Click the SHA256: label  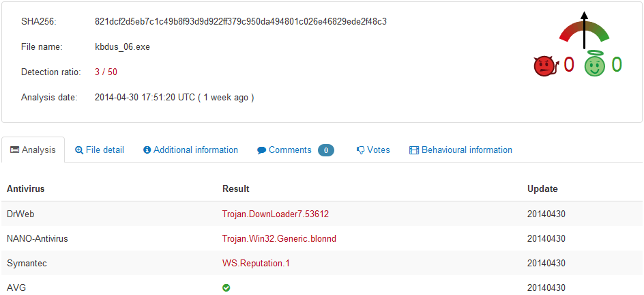pyautogui.click(x=38, y=22)
